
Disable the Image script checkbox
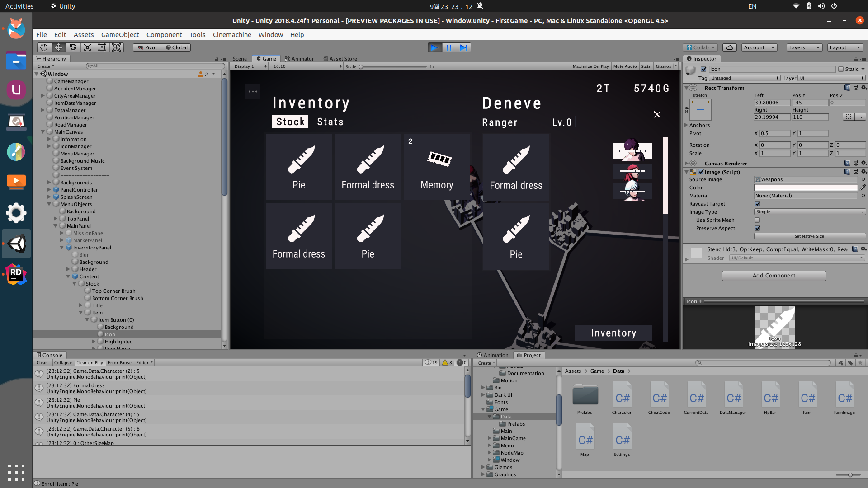(701, 172)
